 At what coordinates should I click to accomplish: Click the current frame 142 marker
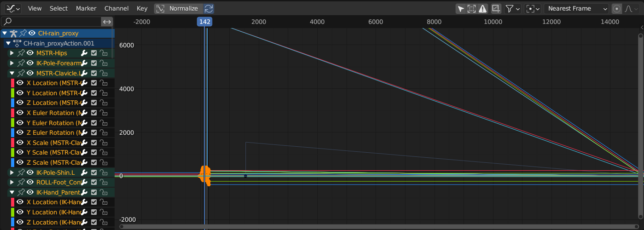pyautogui.click(x=205, y=22)
